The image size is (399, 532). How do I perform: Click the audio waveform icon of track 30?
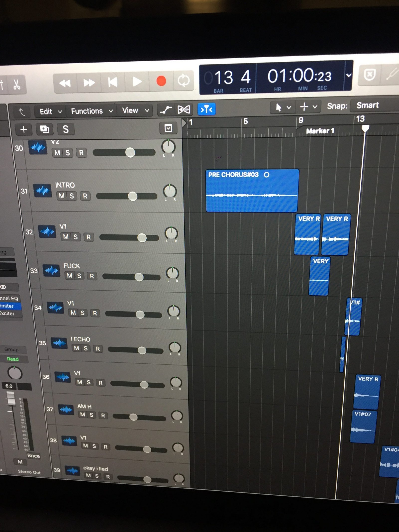click(37, 148)
